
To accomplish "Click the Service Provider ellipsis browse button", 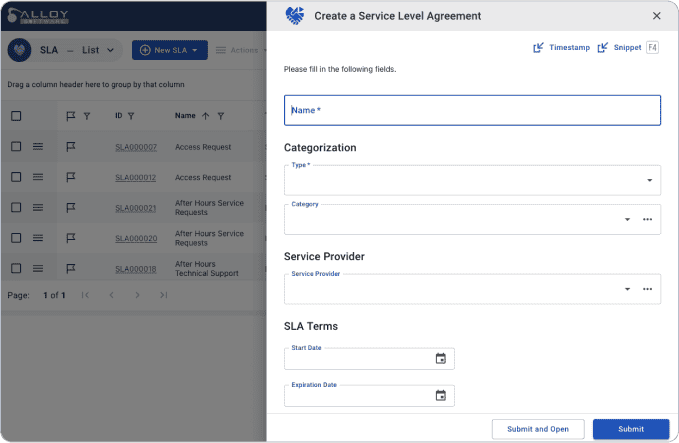I will click(x=647, y=289).
